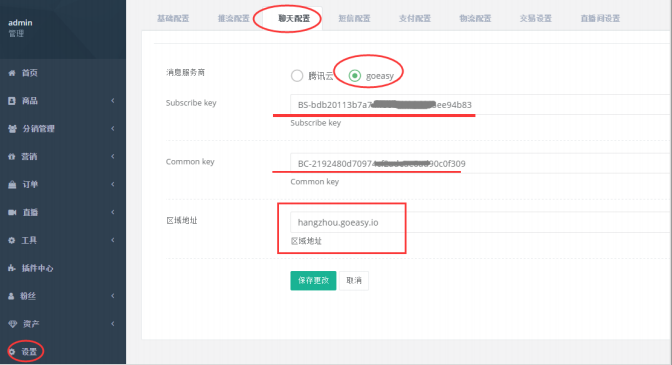
Task: Click the gift icon for 营销
Action: tap(12, 156)
